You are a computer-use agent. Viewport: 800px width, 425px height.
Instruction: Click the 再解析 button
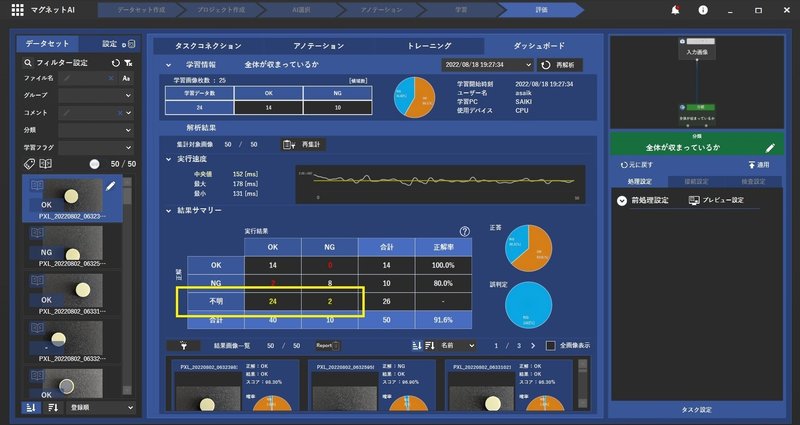[x=560, y=65]
